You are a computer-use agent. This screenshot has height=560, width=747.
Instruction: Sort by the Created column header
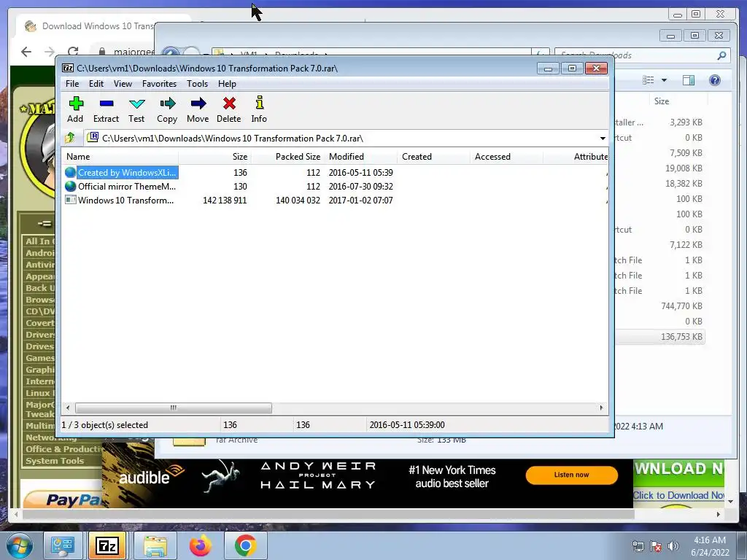click(x=433, y=157)
